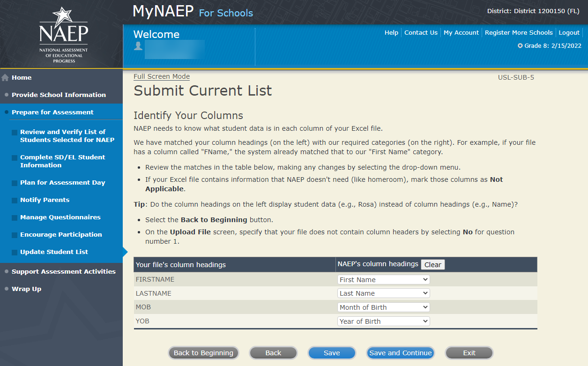Open the MOB column mapping dropdown
Image resolution: width=588 pixels, height=366 pixels.
[383, 307]
